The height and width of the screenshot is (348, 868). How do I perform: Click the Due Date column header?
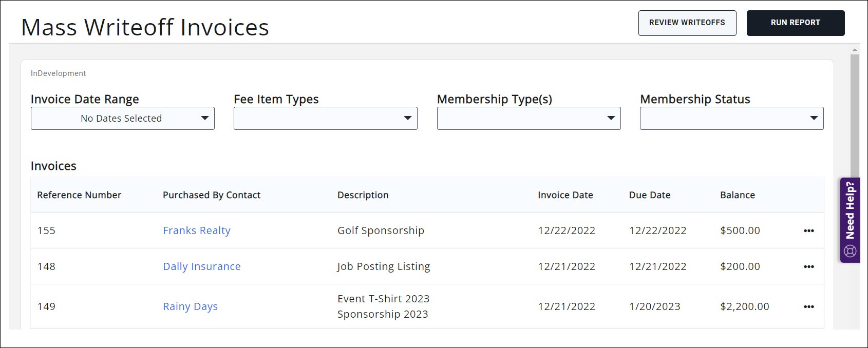point(649,196)
